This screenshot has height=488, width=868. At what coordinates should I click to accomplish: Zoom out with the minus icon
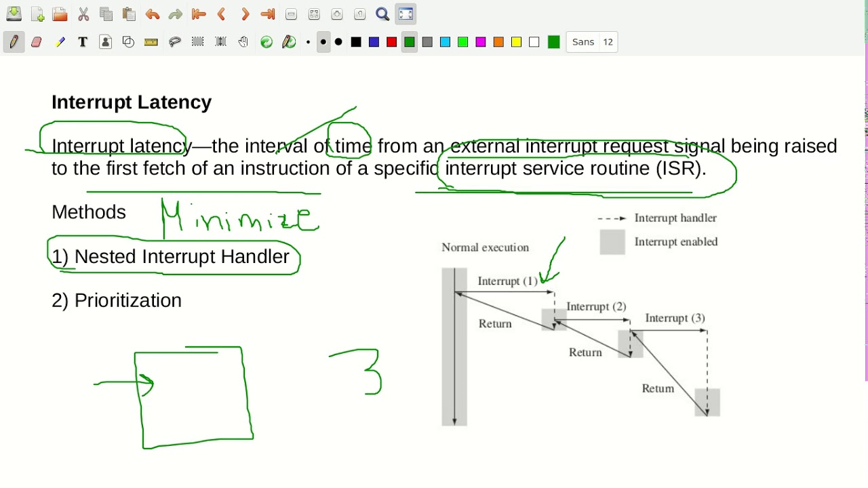coord(292,14)
